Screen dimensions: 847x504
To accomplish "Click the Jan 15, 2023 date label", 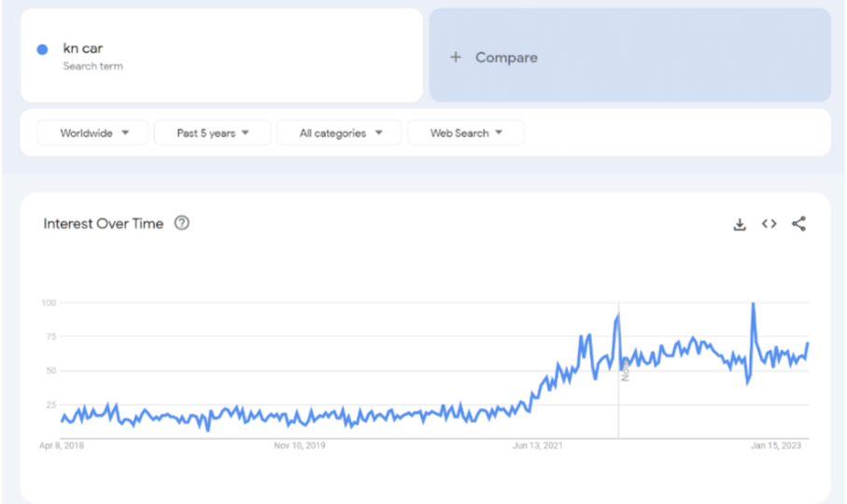I will (x=777, y=446).
